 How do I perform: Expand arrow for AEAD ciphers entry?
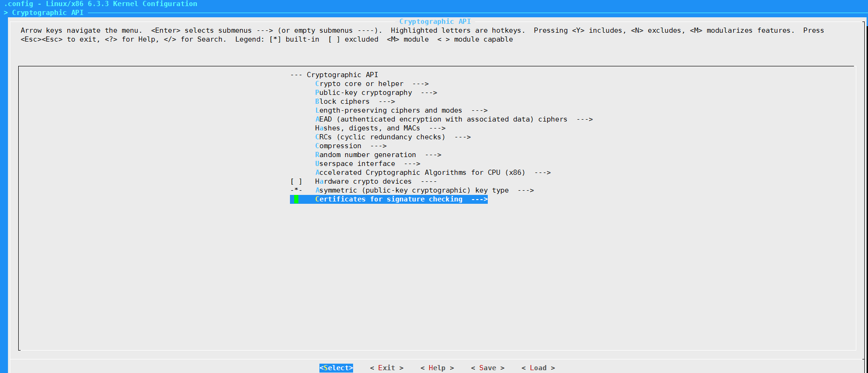[585, 119]
